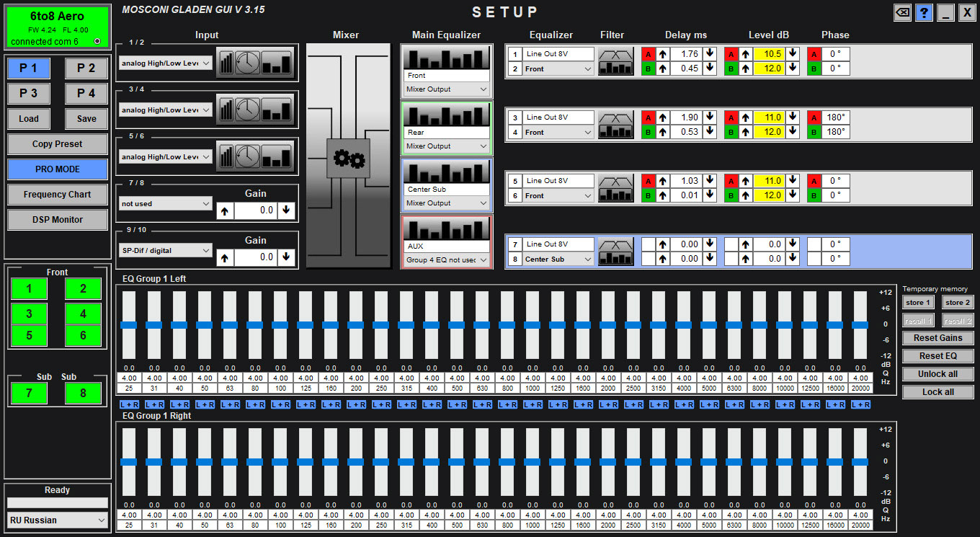Select the Rear main equalizer icon
The image size is (980, 537).
pos(446,115)
